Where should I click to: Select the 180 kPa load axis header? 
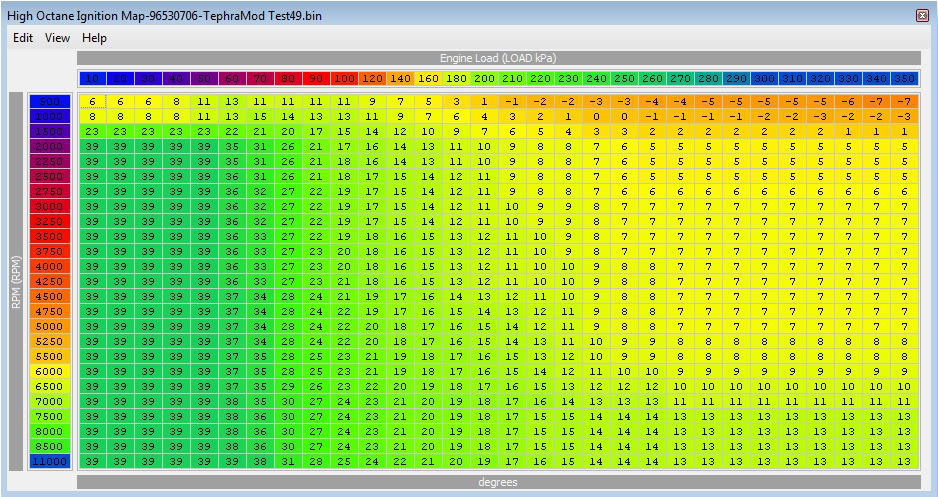point(456,78)
